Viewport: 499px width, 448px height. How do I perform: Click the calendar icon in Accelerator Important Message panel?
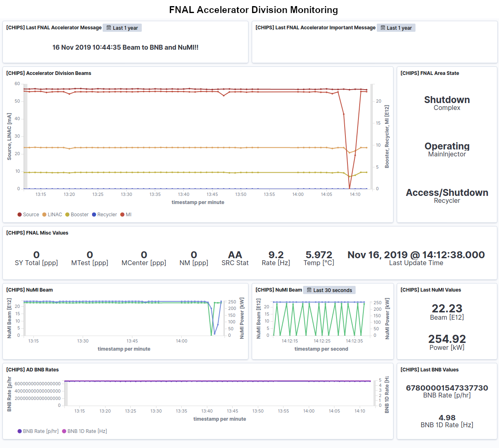[x=383, y=28]
